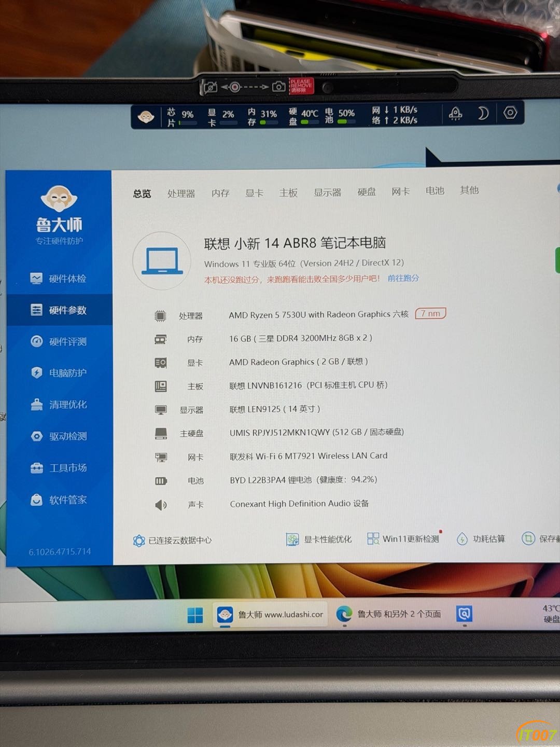Toggle the moon night mode icon on floating bar
This screenshot has height=747, width=560.
(x=483, y=113)
